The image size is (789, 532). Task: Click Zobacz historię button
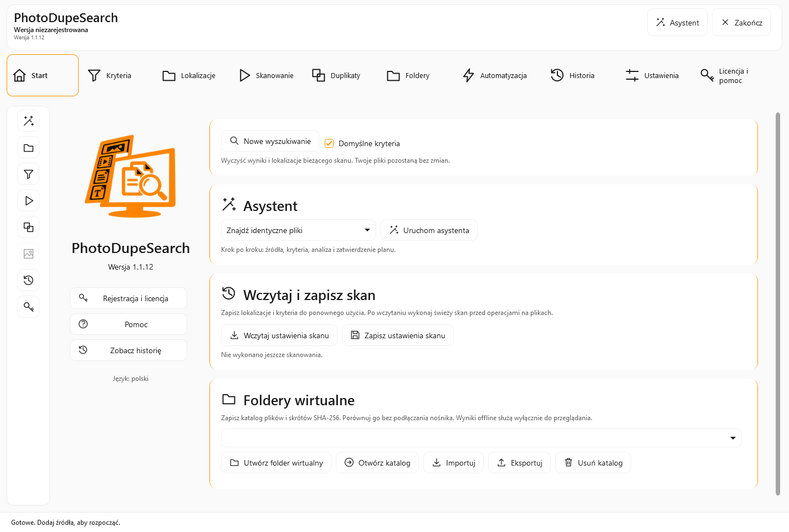pyautogui.click(x=129, y=350)
